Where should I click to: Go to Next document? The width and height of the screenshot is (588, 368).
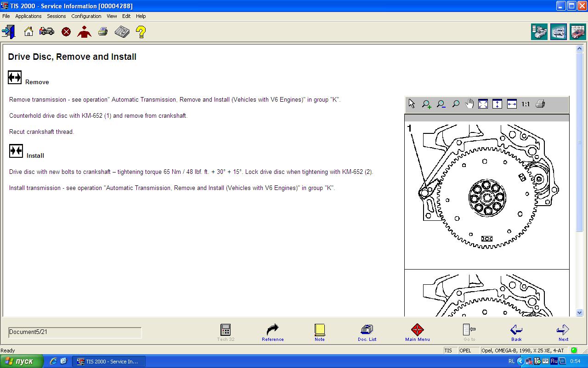pos(563,333)
